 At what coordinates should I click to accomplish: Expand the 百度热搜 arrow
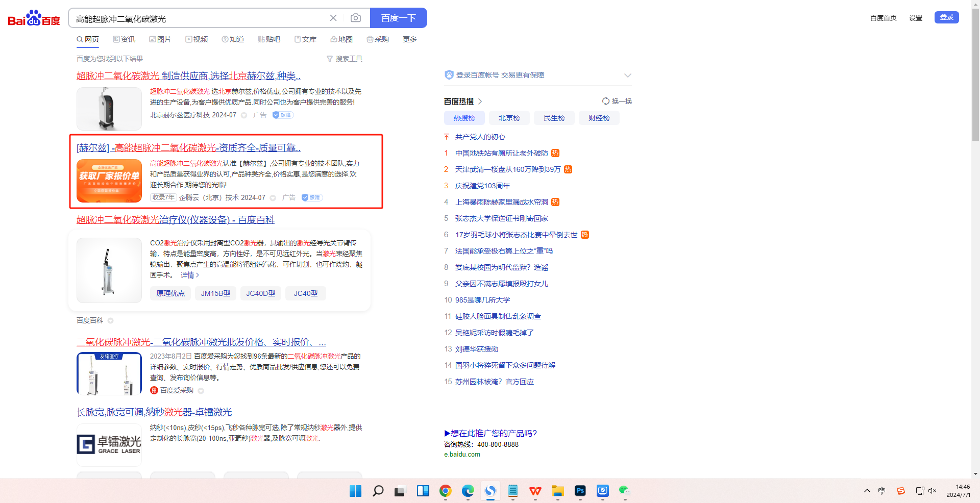pyautogui.click(x=480, y=102)
